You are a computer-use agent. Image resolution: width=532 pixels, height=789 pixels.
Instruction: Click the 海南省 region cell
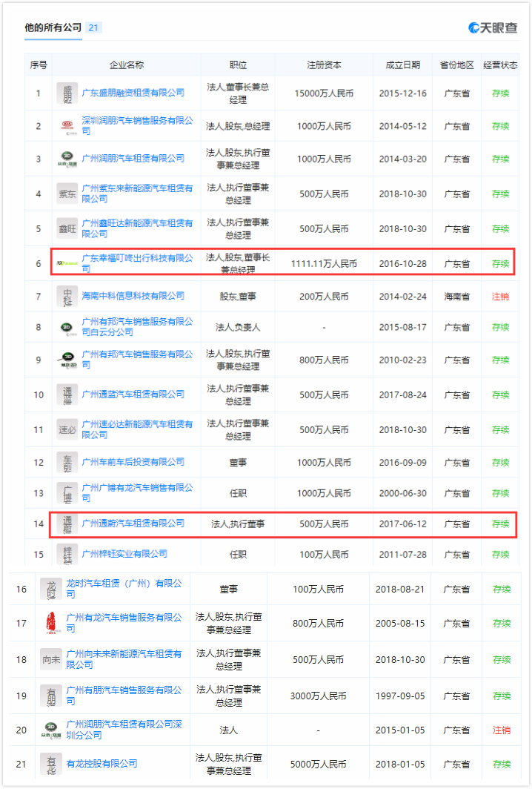[x=456, y=297]
